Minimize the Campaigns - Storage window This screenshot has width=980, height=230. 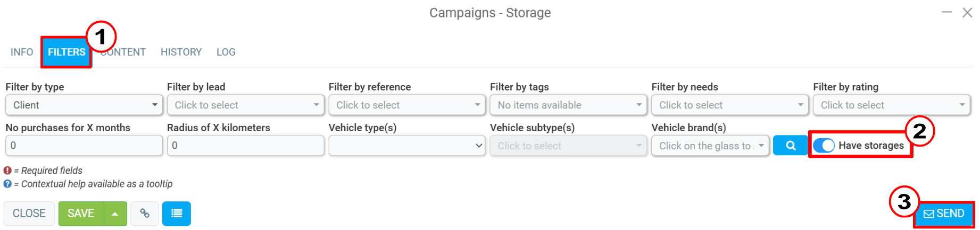click(x=946, y=12)
